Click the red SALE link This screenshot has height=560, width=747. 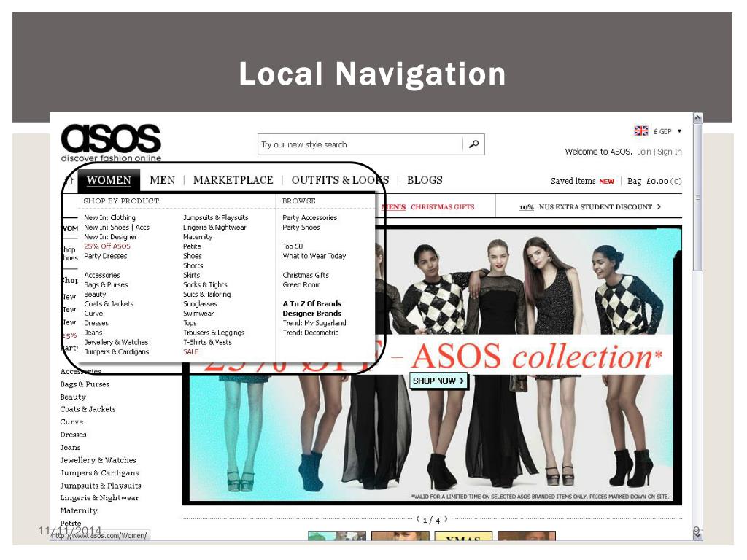(x=190, y=351)
